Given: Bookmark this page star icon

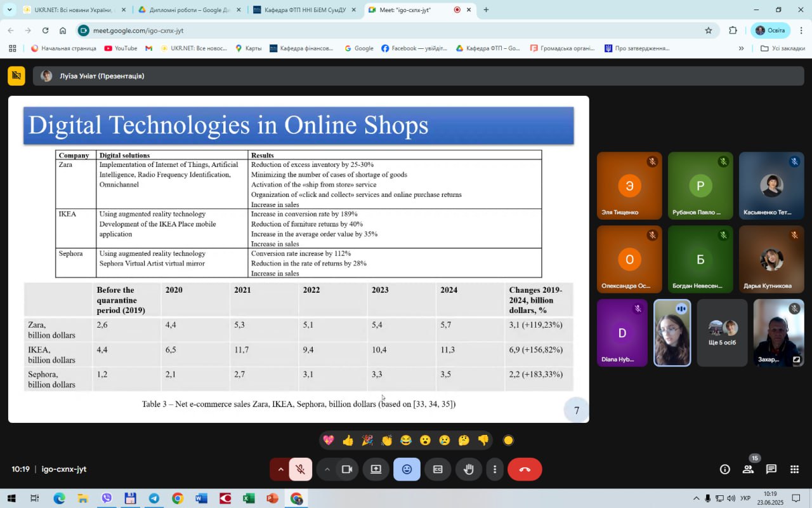Looking at the screenshot, I should pyautogui.click(x=709, y=30).
